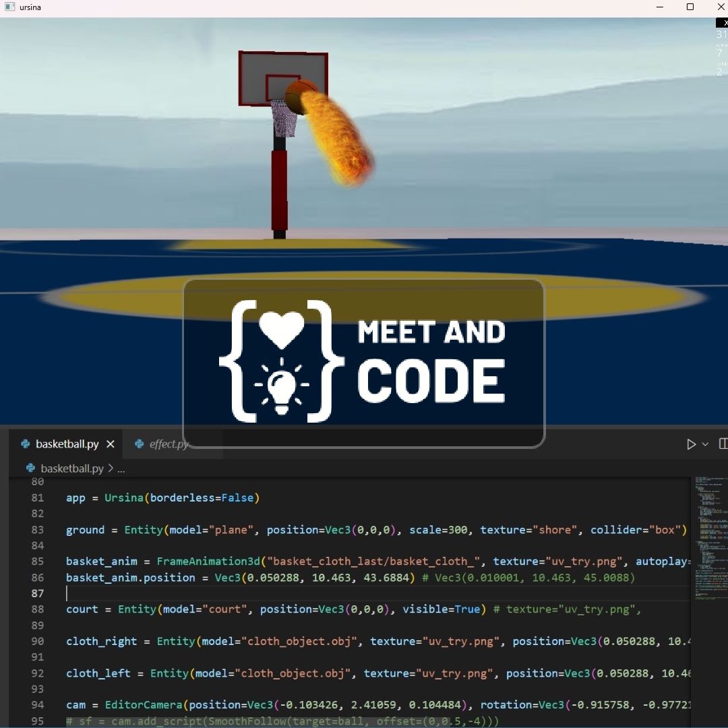Click the ursina app icon in the title bar
Image resolution: width=728 pixels, height=728 pixels.
pyautogui.click(x=9, y=7)
